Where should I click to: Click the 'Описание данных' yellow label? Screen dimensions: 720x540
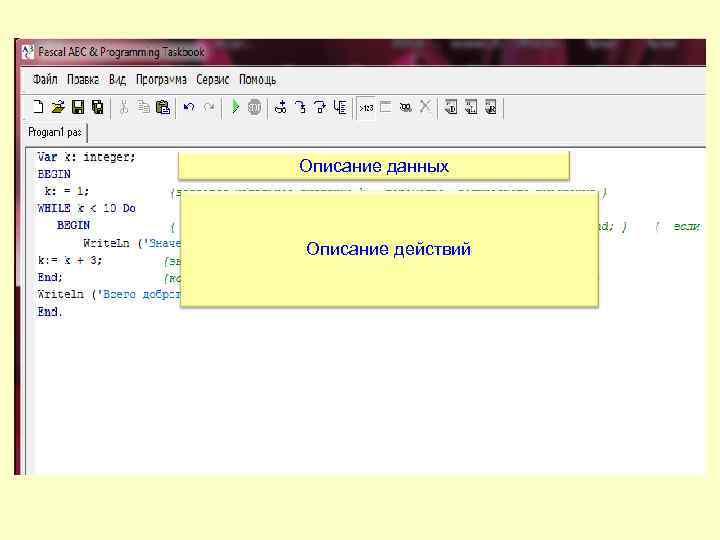click(x=374, y=166)
